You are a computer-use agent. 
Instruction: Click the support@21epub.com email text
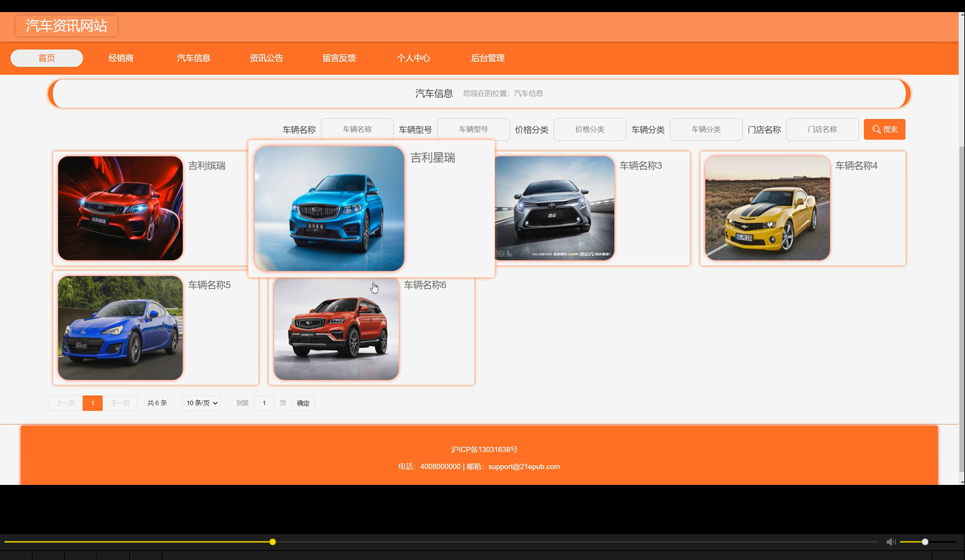tap(524, 466)
